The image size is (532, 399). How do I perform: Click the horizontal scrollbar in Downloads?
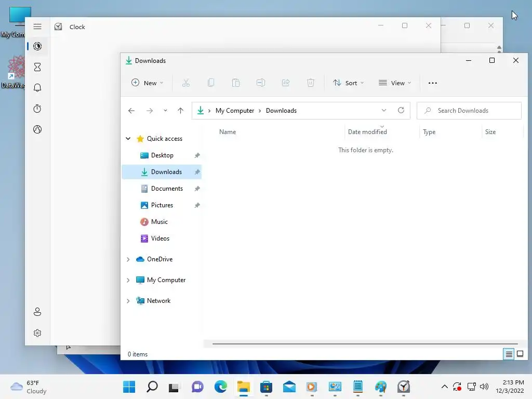[x=365, y=344]
